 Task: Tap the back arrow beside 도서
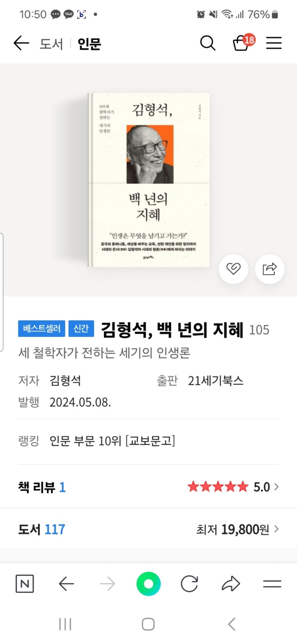21,43
